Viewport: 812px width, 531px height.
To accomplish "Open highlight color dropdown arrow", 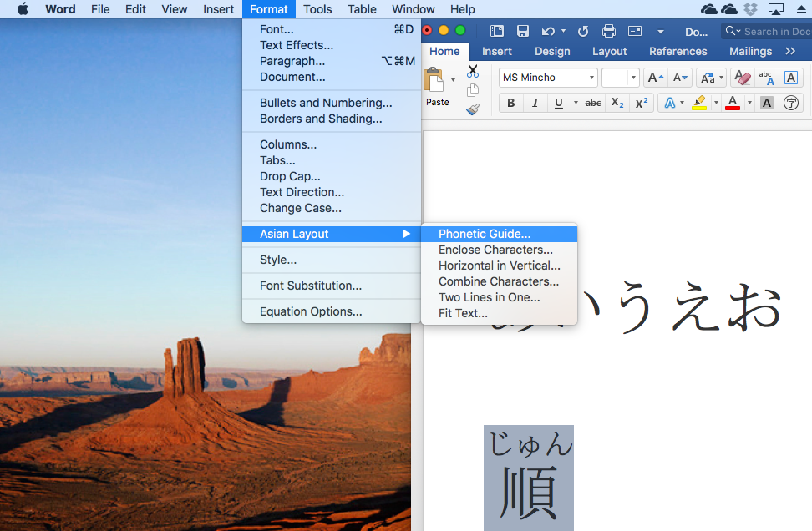I will (716, 103).
